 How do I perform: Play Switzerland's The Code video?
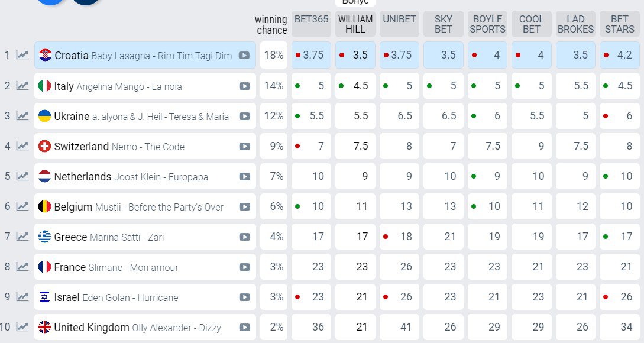click(x=244, y=147)
